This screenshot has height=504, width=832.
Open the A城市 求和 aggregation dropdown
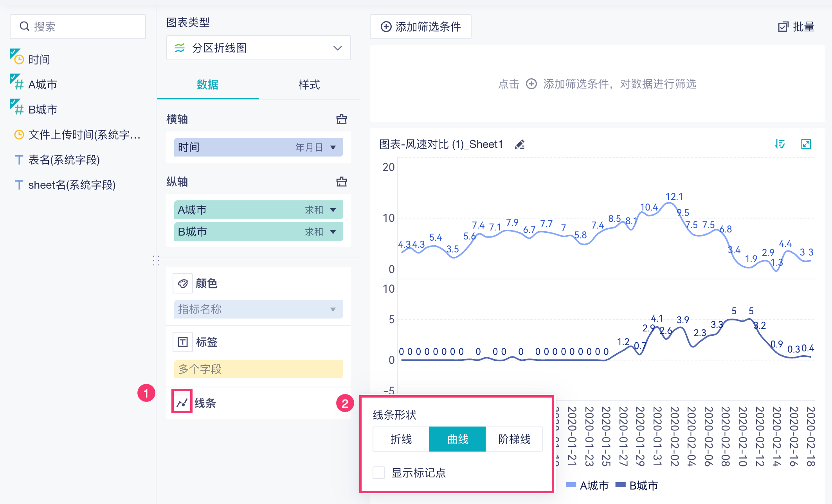click(333, 210)
